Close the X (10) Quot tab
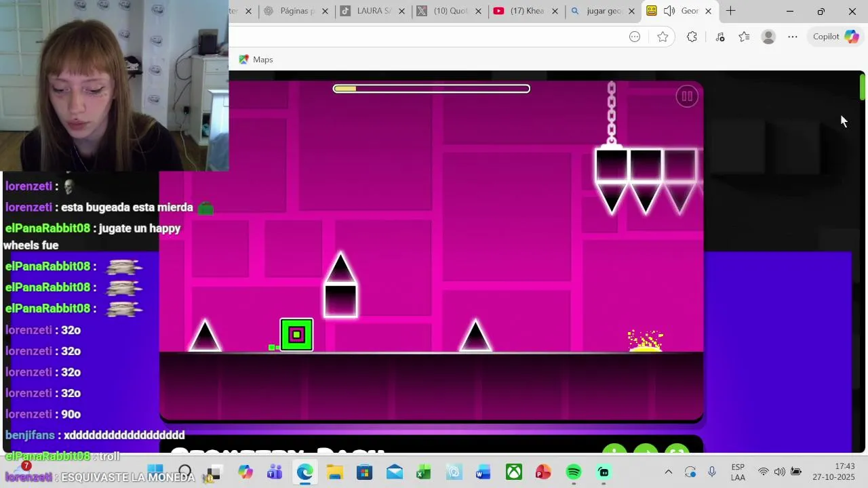 click(478, 12)
